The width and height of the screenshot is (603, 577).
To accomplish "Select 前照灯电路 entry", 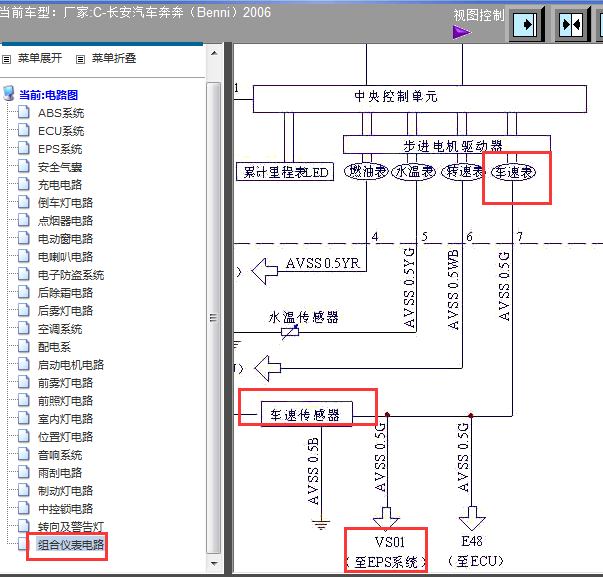I will tap(65, 401).
